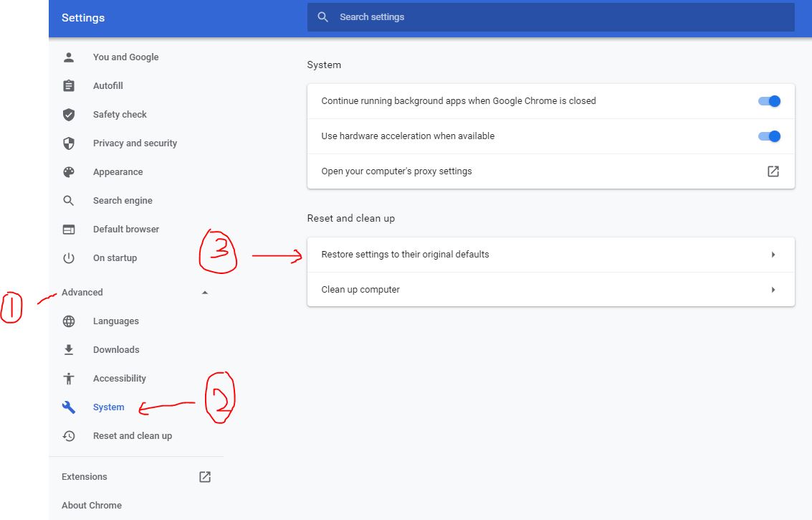Click the accessibility figure icon

(68, 379)
